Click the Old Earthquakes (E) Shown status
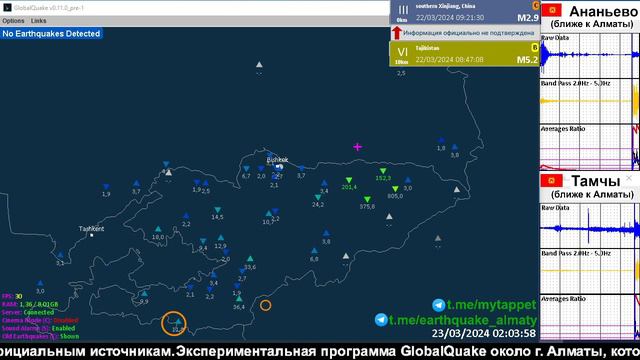The image size is (640, 360). [40, 336]
